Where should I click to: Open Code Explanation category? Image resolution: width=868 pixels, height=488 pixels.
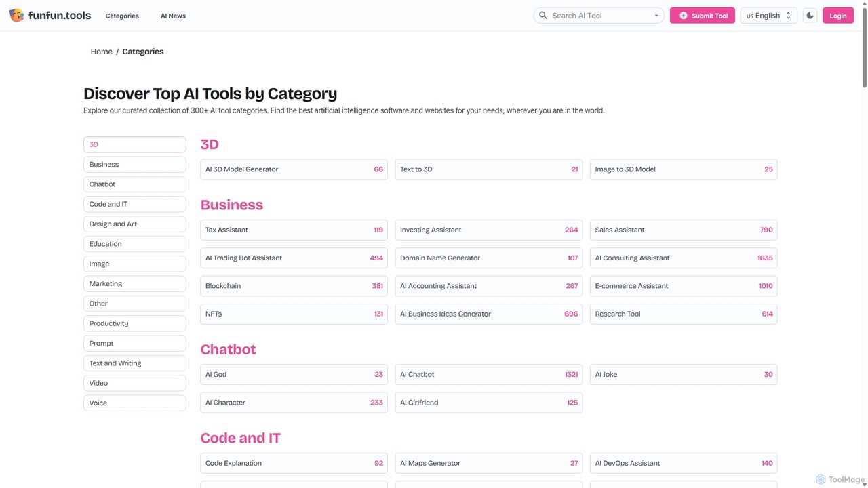[294, 463]
